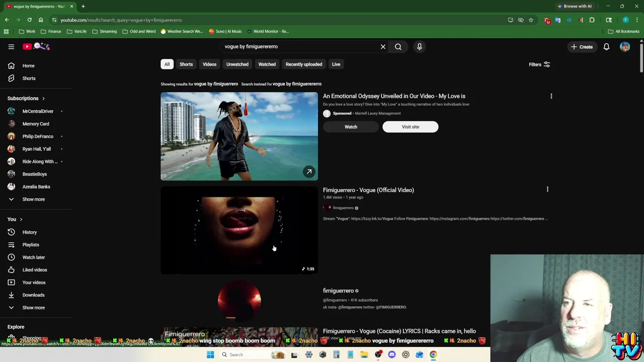Open the Suno | AI Music bookmark

tap(225, 31)
